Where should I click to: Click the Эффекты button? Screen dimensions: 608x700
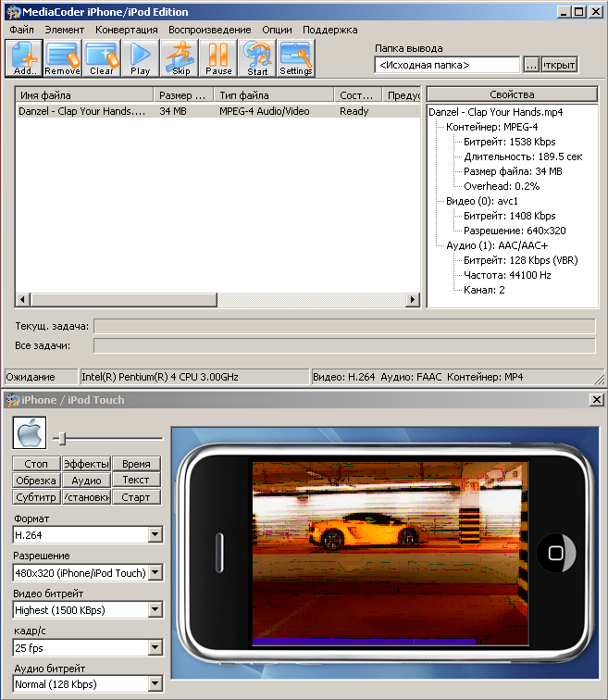click(86, 464)
